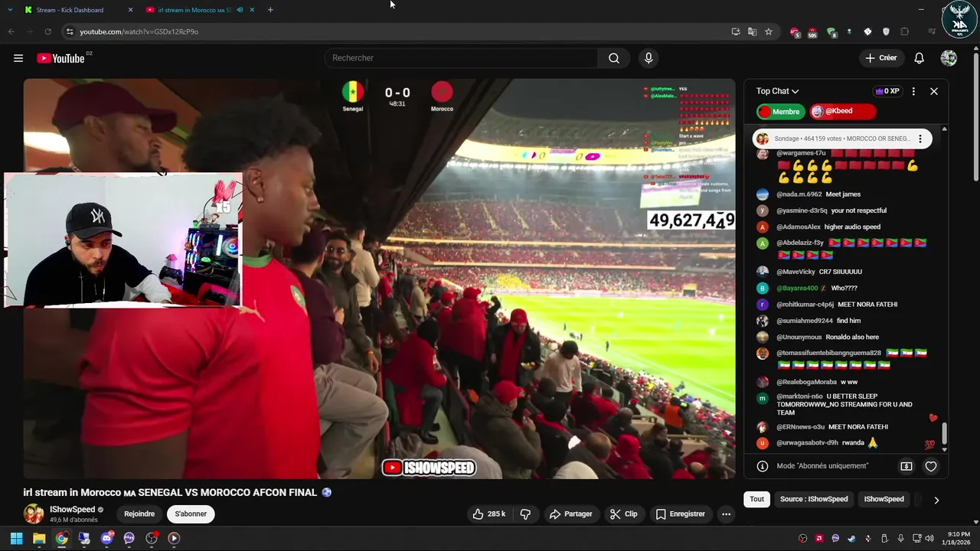The width and height of the screenshot is (980, 551).
Task: Open the poll banner three-dot menu
Action: [x=920, y=139]
